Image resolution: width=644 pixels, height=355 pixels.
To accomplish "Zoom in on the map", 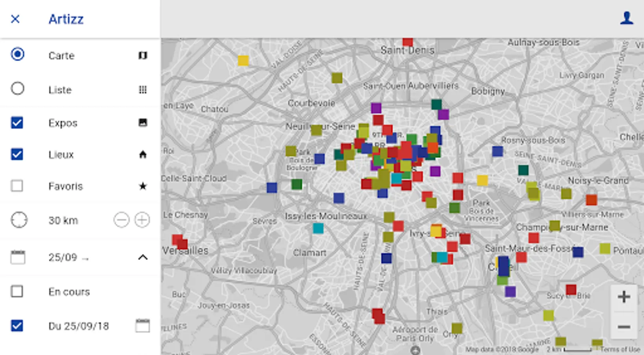I will click(x=624, y=297).
